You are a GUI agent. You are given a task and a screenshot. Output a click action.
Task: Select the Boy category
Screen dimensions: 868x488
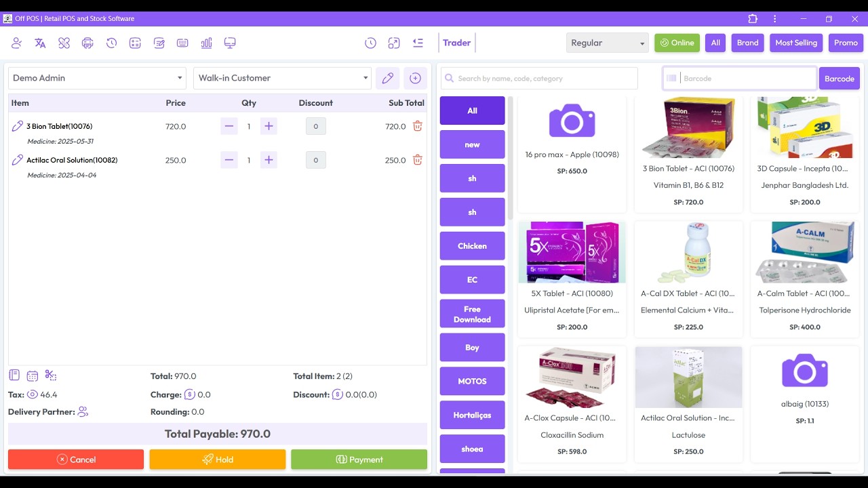tap(472, 347)
